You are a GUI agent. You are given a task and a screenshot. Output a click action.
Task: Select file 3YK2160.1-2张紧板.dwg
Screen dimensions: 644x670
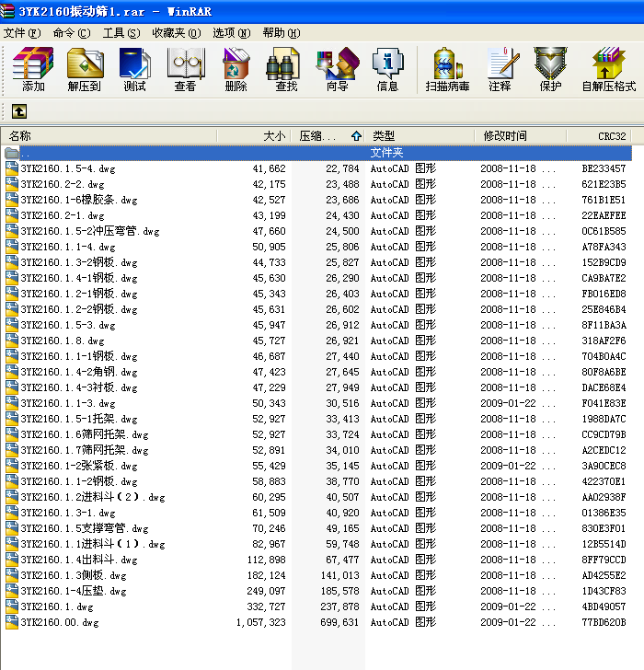point(79,466)
